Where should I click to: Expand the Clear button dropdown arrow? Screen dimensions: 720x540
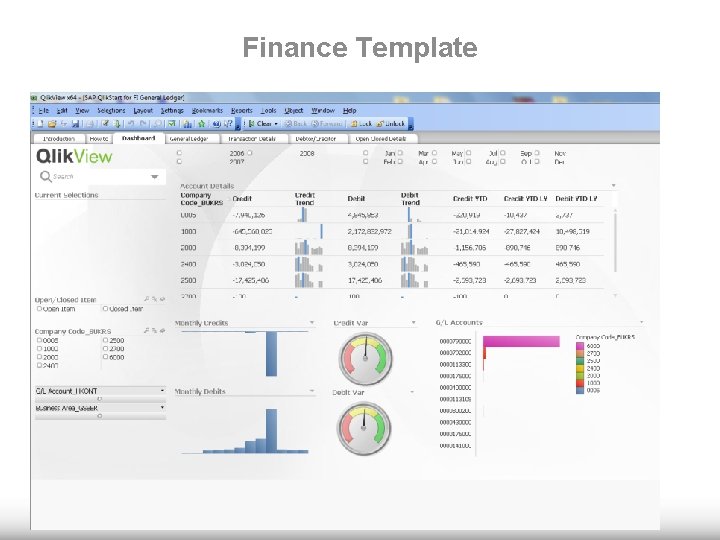[x=276, y=124]
